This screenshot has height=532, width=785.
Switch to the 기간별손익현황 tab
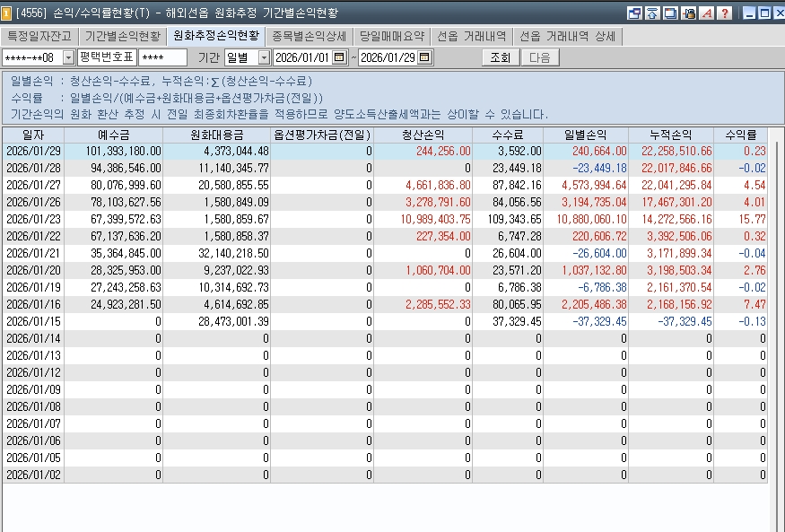[123, 37]
